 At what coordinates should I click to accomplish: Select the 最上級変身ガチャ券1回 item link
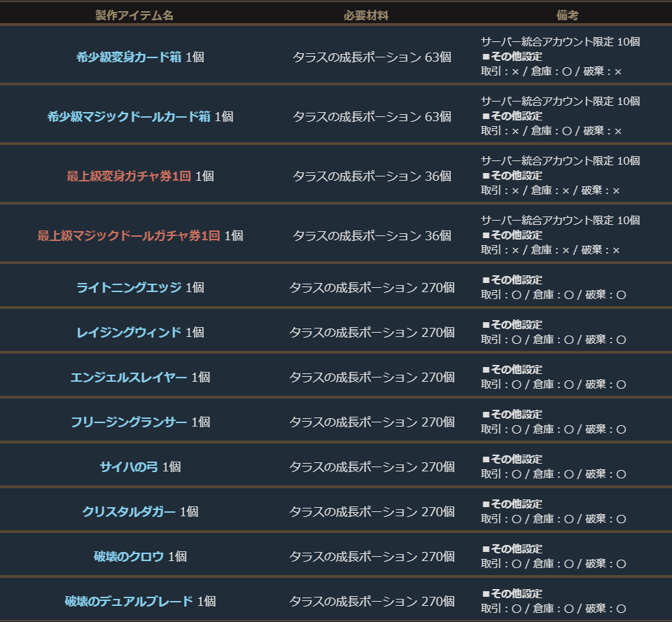[129, 177]
